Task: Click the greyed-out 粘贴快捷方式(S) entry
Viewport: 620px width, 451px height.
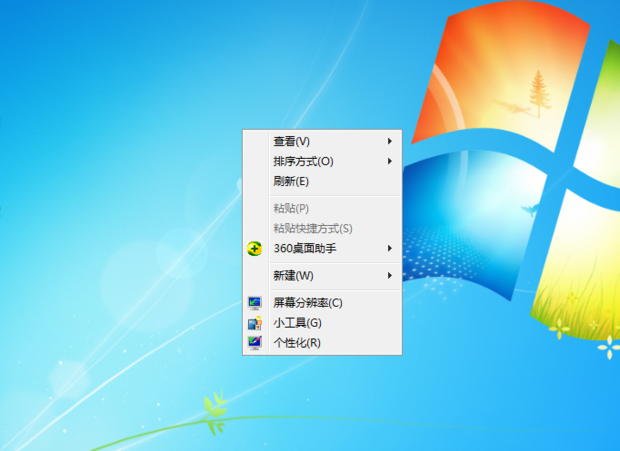Action: (x=322, y=228)
